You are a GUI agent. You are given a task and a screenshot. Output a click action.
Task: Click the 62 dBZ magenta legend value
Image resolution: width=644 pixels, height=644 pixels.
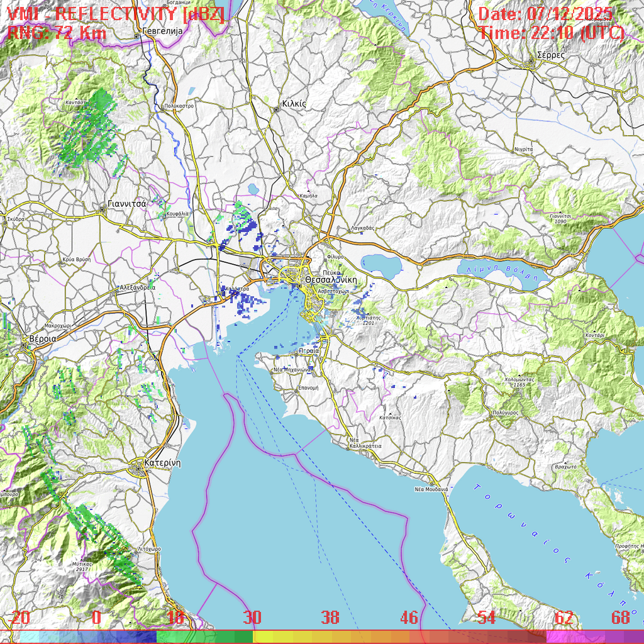click(564, 618)
